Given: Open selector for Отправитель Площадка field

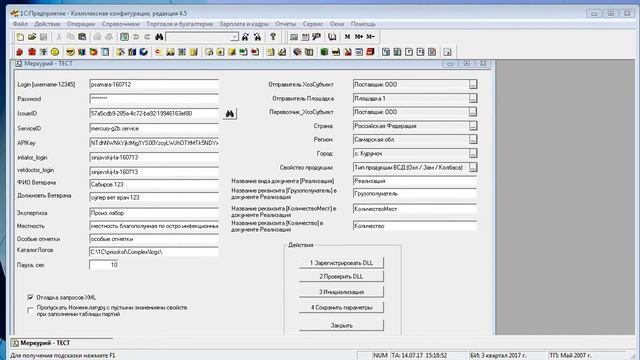Looking at the screenshot, I should coord(473,98).
